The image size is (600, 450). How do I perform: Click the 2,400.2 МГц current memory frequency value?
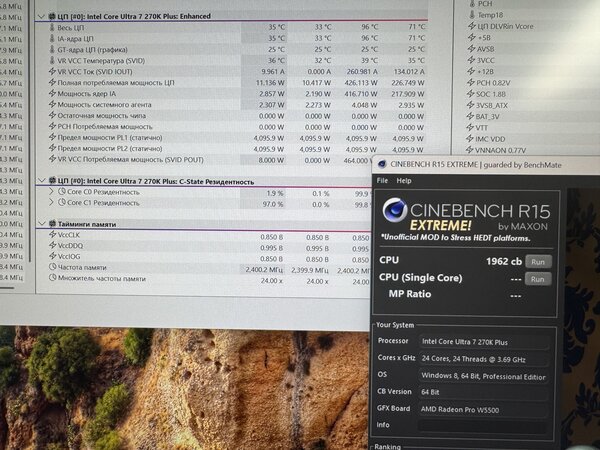point(264,270)
